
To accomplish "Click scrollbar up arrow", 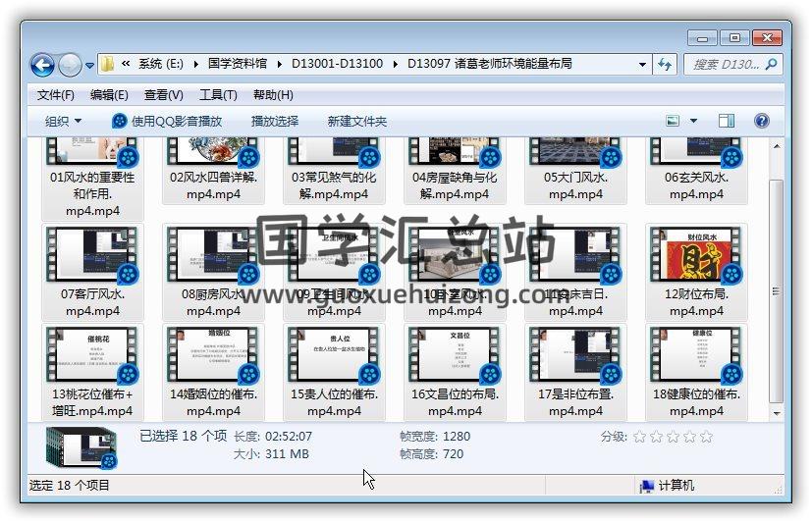I will [x=777, y=146].
